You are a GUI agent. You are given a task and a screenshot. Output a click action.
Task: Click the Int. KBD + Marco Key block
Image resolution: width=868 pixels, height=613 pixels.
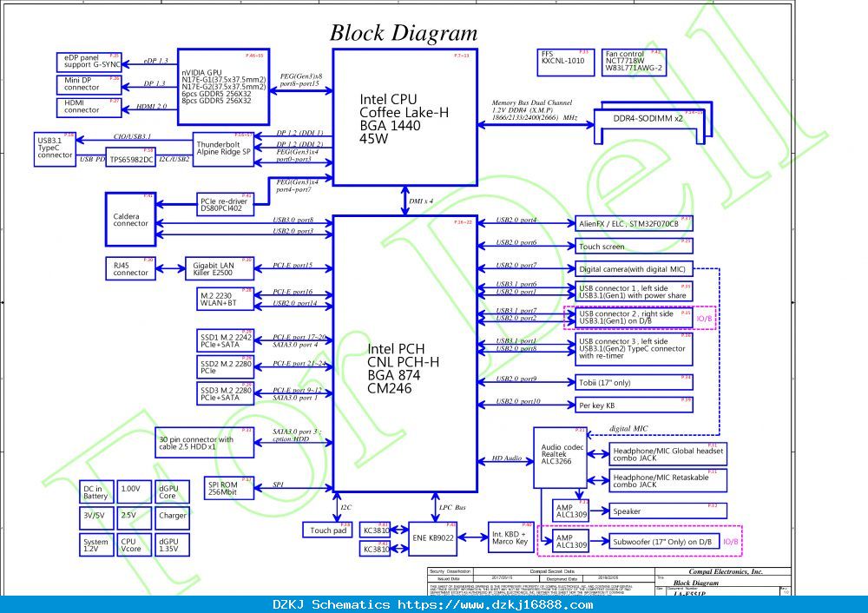tap(510, 537)
